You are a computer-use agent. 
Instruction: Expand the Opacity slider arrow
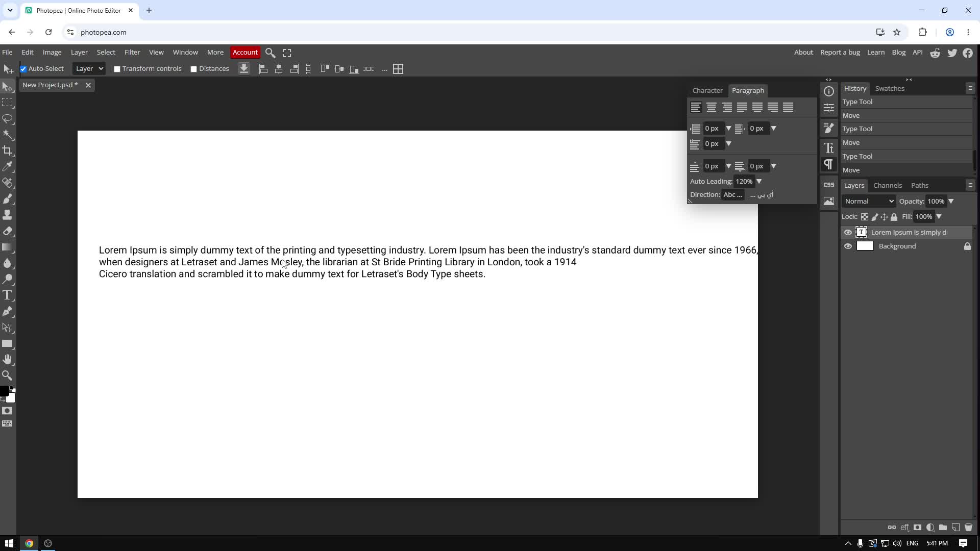(951, 202)
